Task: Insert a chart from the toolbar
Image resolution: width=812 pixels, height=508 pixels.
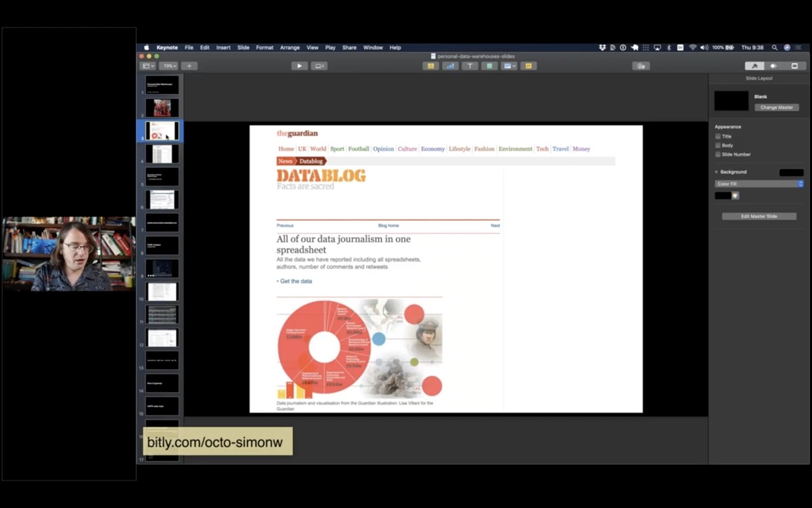Action: (x=450, y=66)
